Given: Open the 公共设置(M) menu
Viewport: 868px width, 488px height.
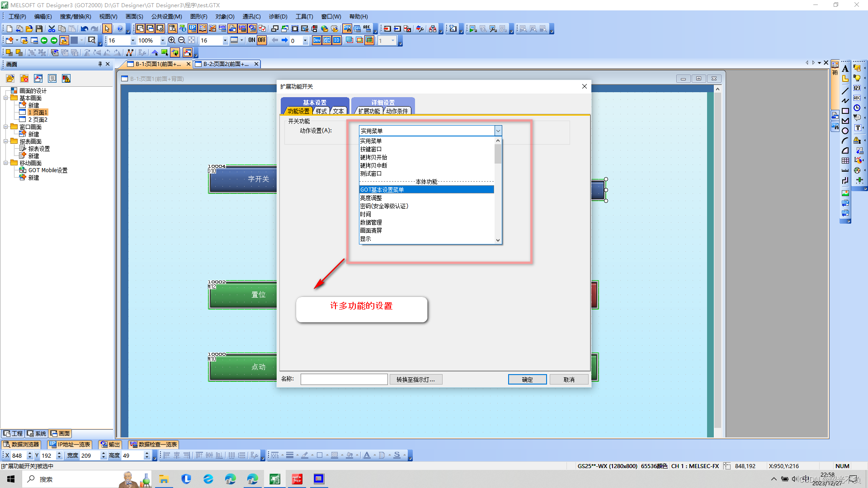Looking at the screenshot, I should (x=166, y=17).
